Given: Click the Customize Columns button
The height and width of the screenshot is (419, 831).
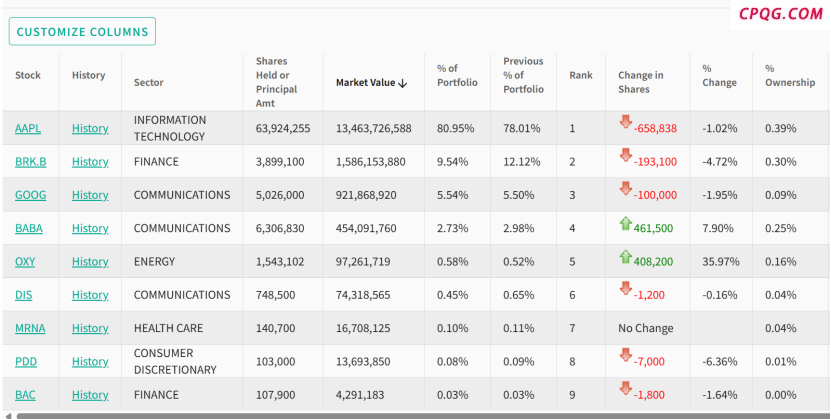Looking at the screenshot, I should (x=82, y=31).
